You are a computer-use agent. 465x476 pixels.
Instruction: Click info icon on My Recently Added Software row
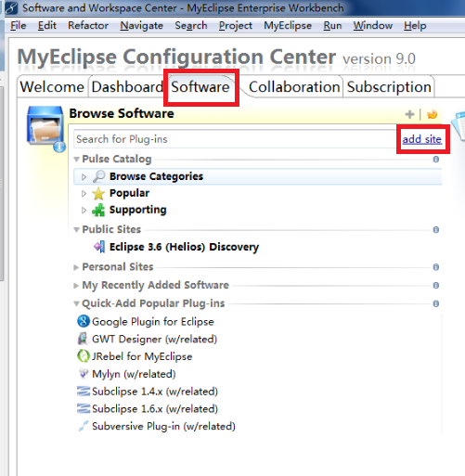click(x=436, y=285)
